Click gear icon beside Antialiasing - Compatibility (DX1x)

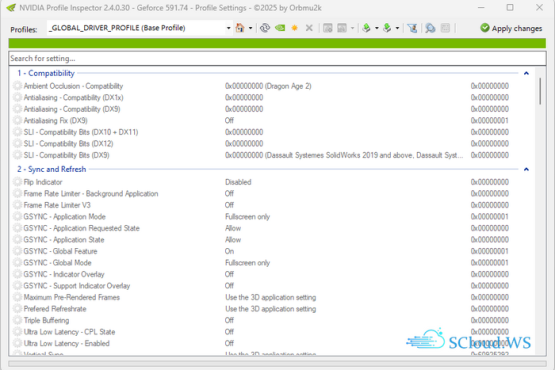(17, 97)
